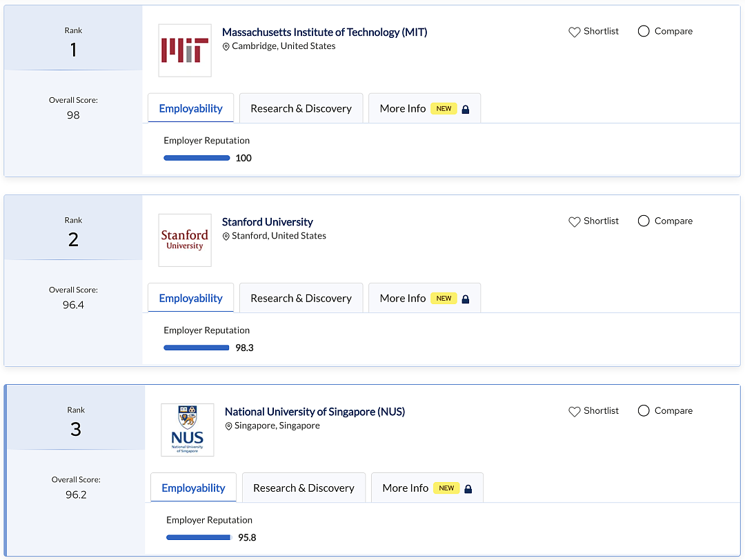Click the Stanford University logo thumbnail

click(x=185, y=240)
